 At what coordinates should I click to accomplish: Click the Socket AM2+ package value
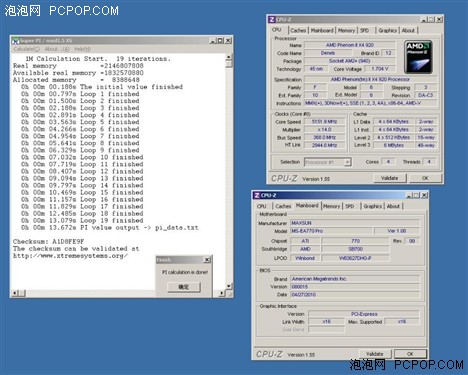pos(350,61)
